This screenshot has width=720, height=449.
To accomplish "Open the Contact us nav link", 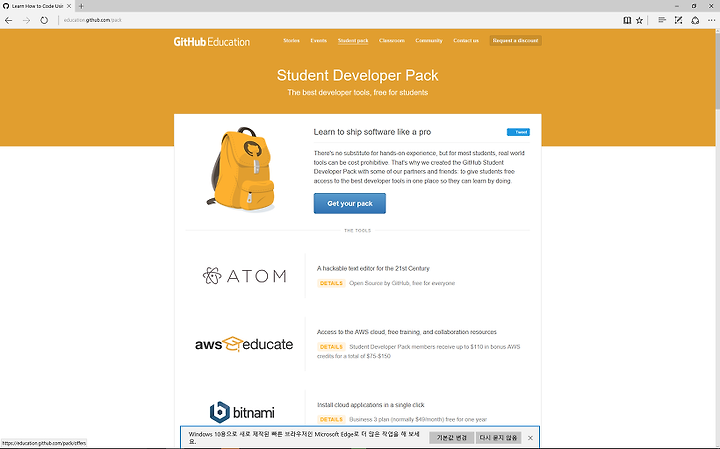I will point(466,40).
